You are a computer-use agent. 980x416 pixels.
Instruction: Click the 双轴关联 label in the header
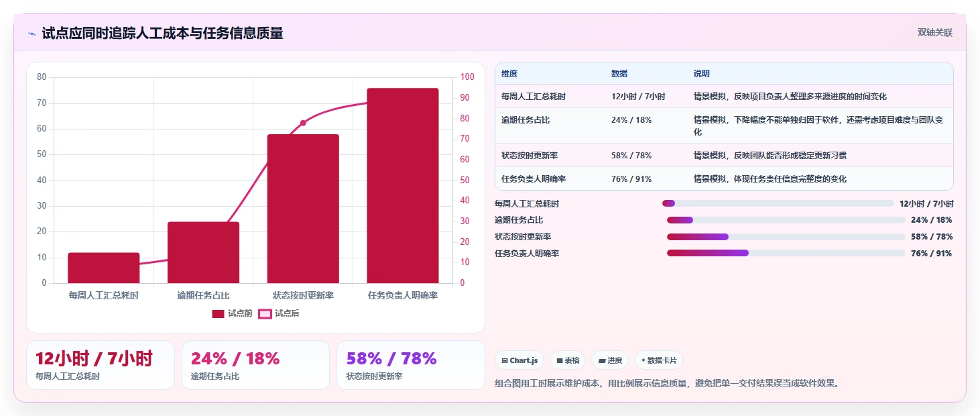tap(935, 33)
